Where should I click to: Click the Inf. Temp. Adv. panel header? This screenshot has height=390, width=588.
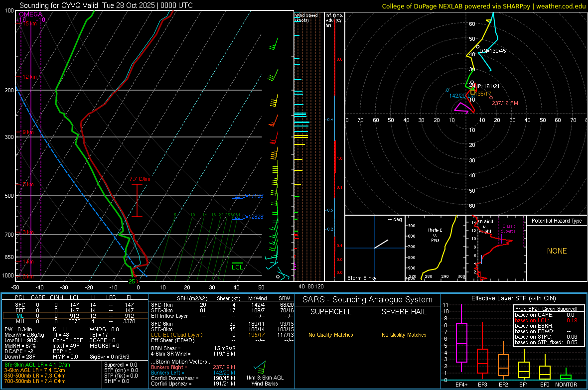pyautogui.click(x=334, y=20)
